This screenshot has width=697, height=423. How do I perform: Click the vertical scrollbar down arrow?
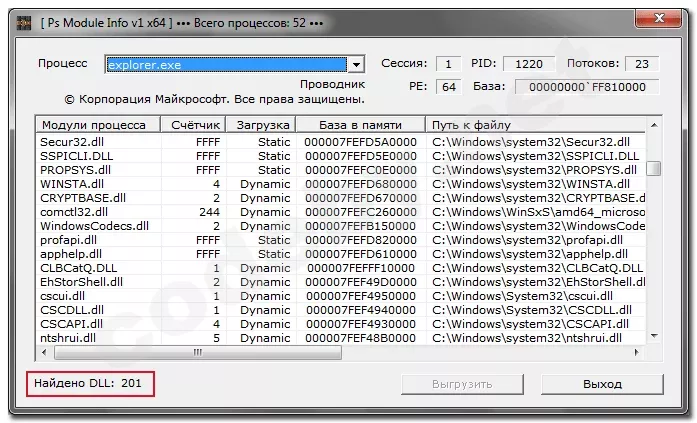pyautogui.click(x=654, y=336)
